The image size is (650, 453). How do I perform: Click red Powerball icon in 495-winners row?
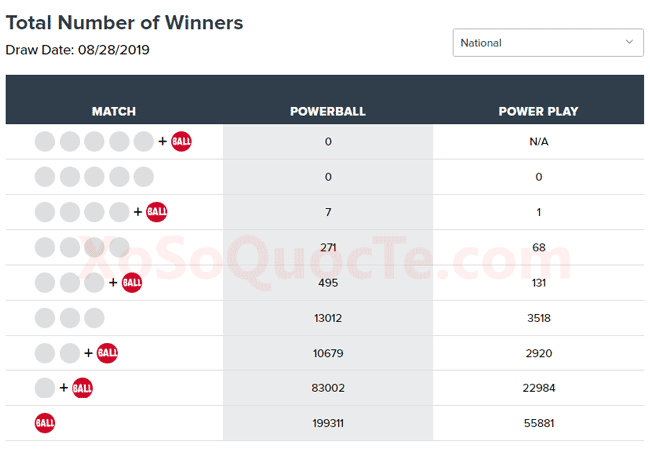(132, 283)
